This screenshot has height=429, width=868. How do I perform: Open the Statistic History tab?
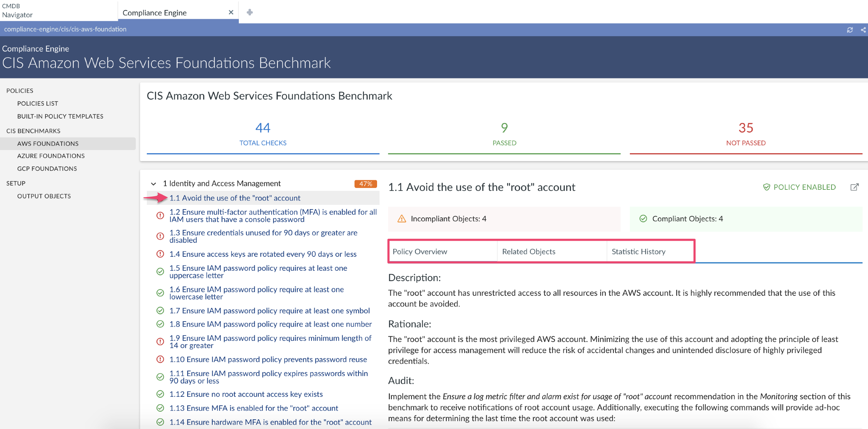click(638, 252)
